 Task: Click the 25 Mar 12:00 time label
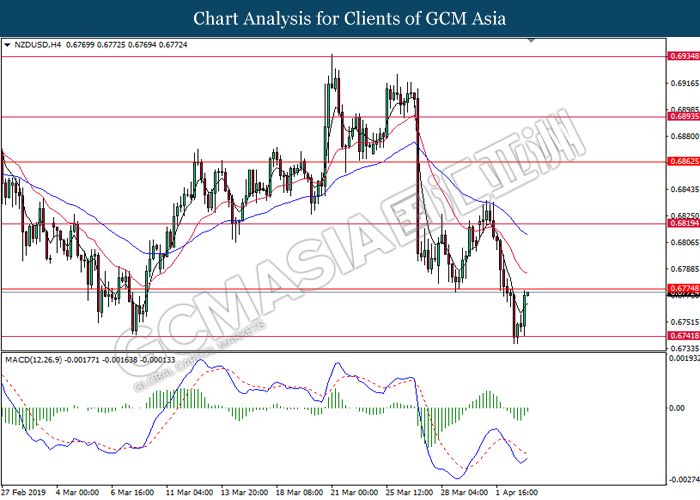pyautogui.click(x=410, y=492)
